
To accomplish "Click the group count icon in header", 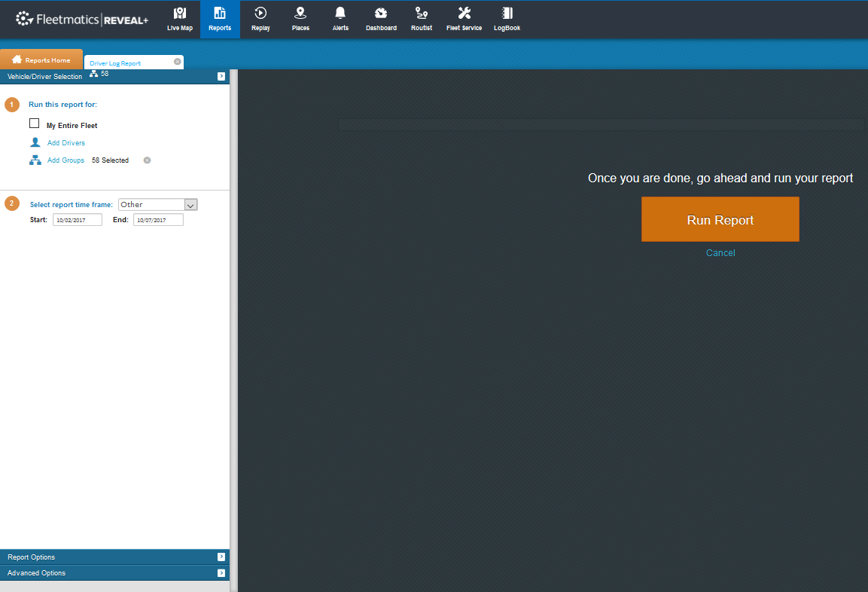I will 93,74.
